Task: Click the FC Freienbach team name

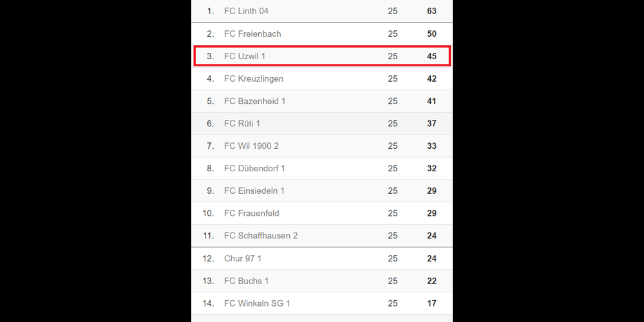Action: tap(252, 33)
